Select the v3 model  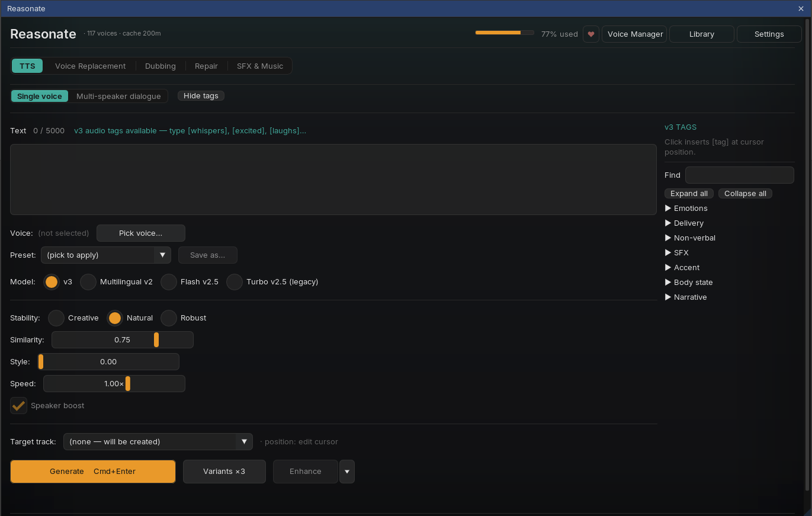[x=52, y=282]
